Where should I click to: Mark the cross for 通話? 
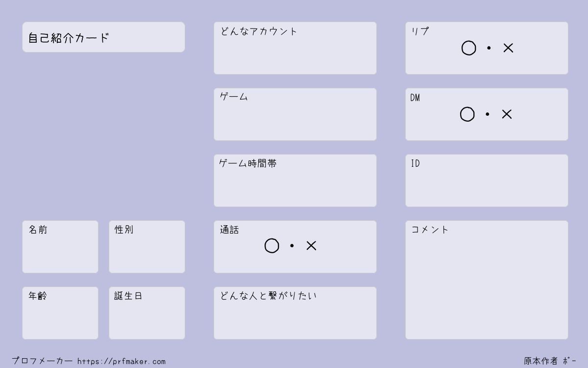point(311,246)
